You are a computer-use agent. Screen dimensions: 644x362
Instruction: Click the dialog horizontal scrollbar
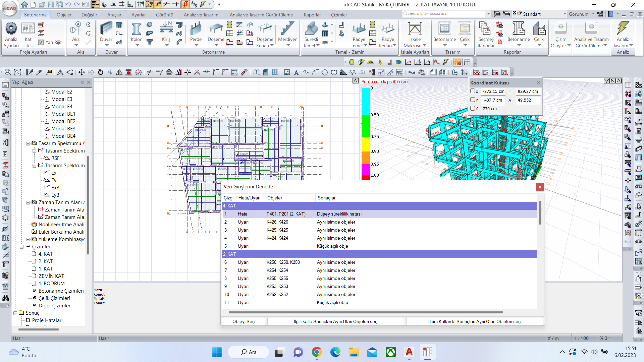coord(366,312)
